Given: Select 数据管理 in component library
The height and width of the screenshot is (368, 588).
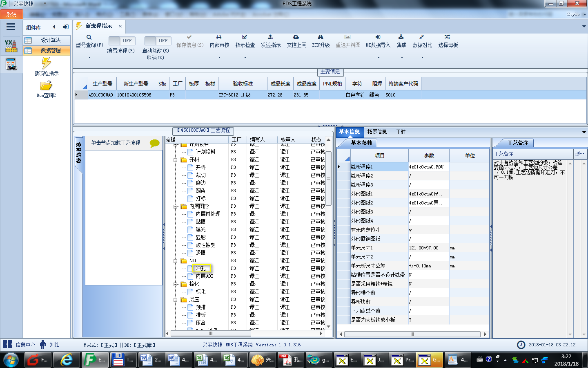Looking at the screenshot, I should point(47,50).
